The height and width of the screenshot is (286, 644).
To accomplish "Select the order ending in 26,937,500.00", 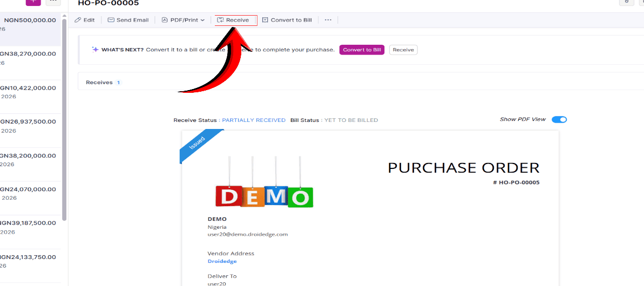I will tap(30, 131).
